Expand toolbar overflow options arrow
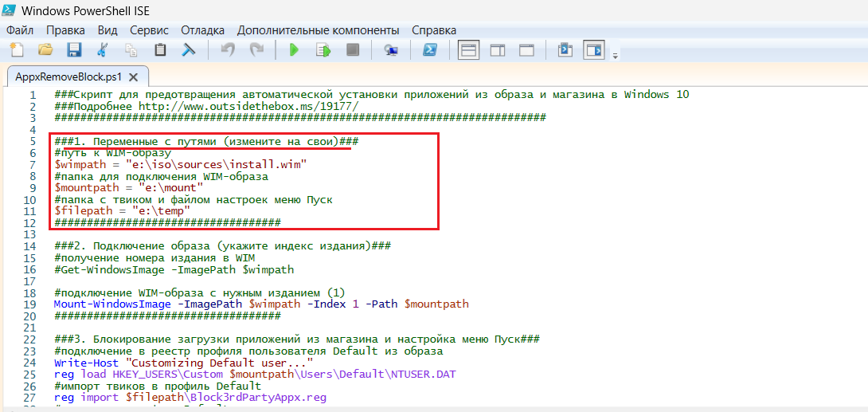The height and width of the screenshot is (412, 868). tap(615, 55)
